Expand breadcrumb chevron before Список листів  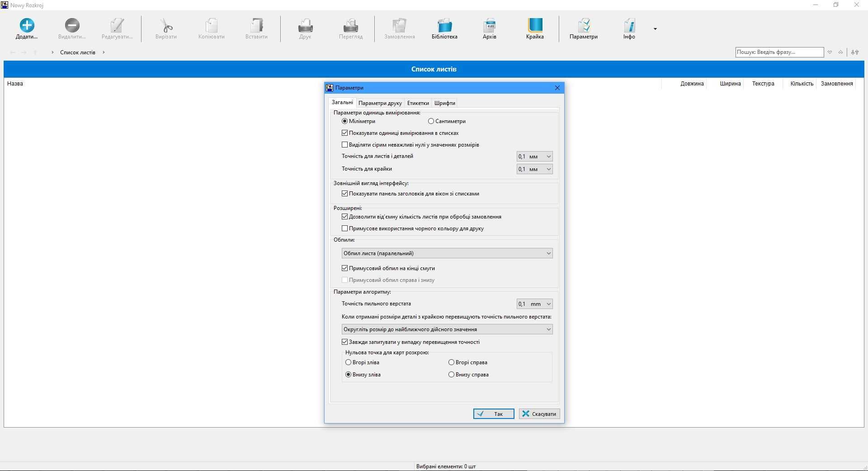(x=52, y=52)
